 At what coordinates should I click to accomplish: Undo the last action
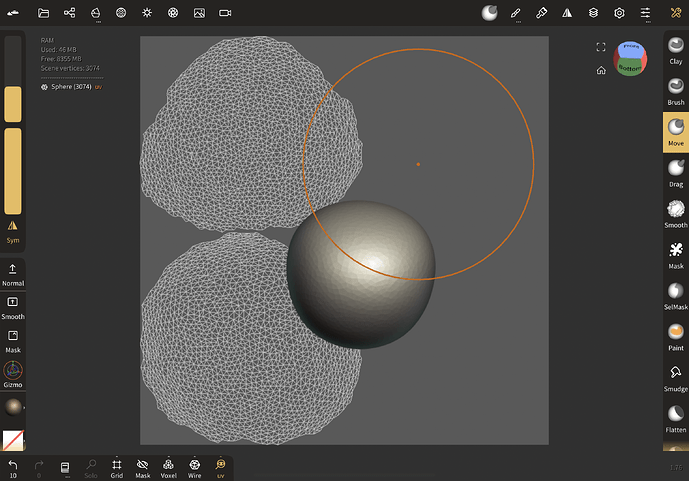(x=13, y=468)
